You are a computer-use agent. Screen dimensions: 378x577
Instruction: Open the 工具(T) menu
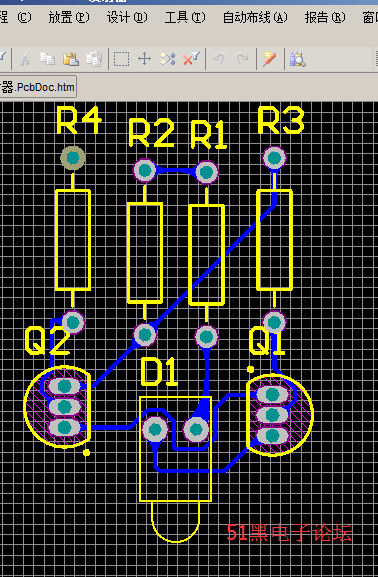185,17
